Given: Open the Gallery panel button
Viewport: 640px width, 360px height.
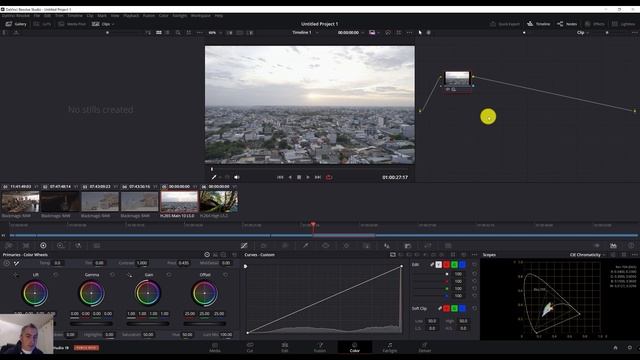Looking at the screenshot, I should coord(16,24).
